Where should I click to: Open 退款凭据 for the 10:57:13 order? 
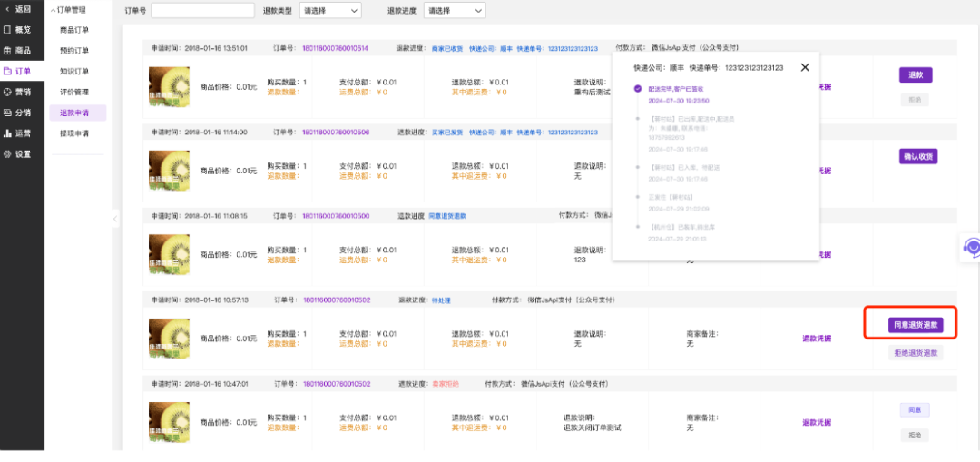point(817,339)
